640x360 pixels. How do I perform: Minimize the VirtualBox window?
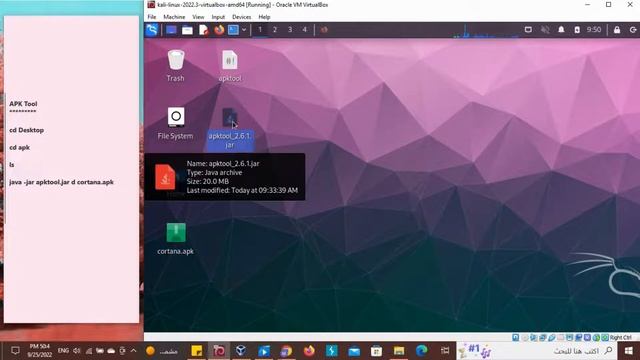tap(587, 4)
